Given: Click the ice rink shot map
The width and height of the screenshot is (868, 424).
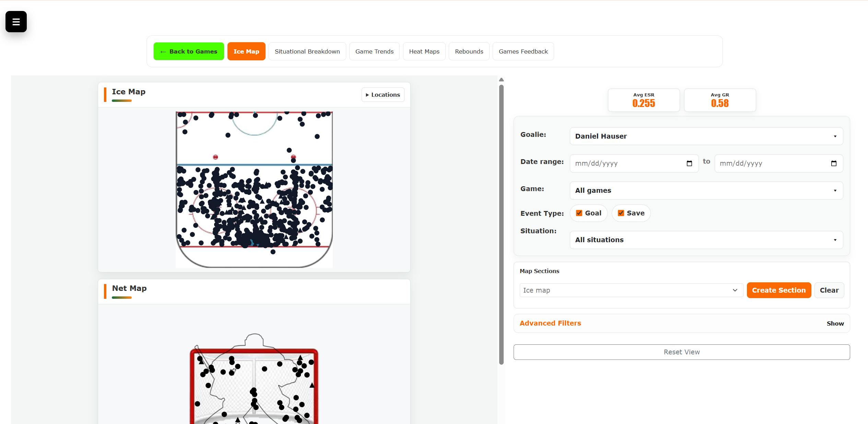Looking at the screenshot, I should coord(254,189).
